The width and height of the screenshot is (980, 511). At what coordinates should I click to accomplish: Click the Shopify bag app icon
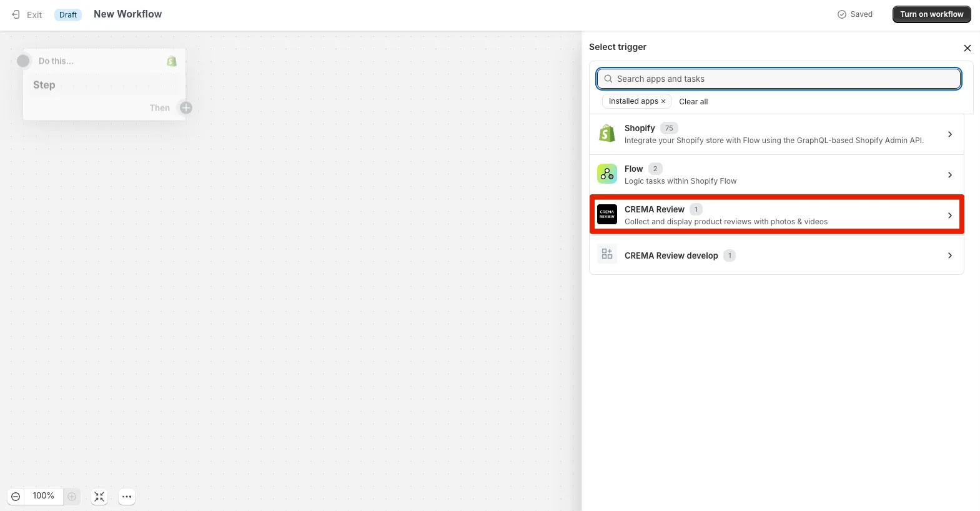click(x=606, y=134)
